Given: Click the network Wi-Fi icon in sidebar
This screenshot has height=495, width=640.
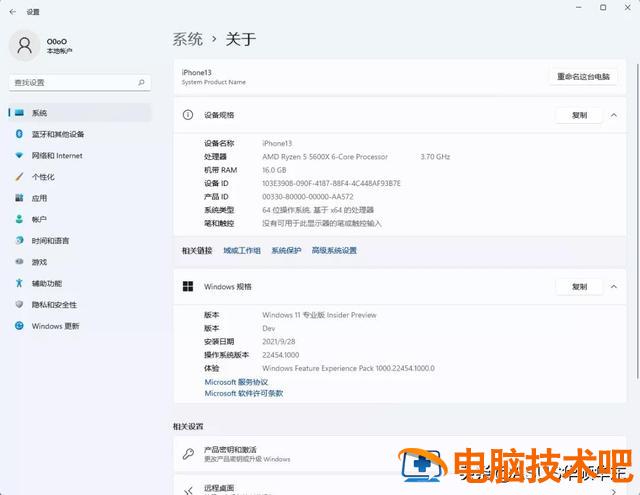Looking at the screenshot, I should coord(19,155).
